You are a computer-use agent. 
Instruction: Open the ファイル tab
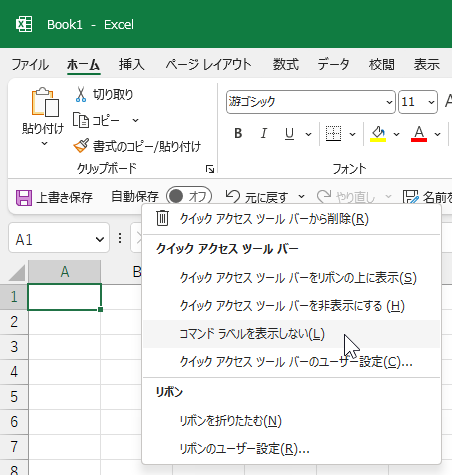coord(30,64)
